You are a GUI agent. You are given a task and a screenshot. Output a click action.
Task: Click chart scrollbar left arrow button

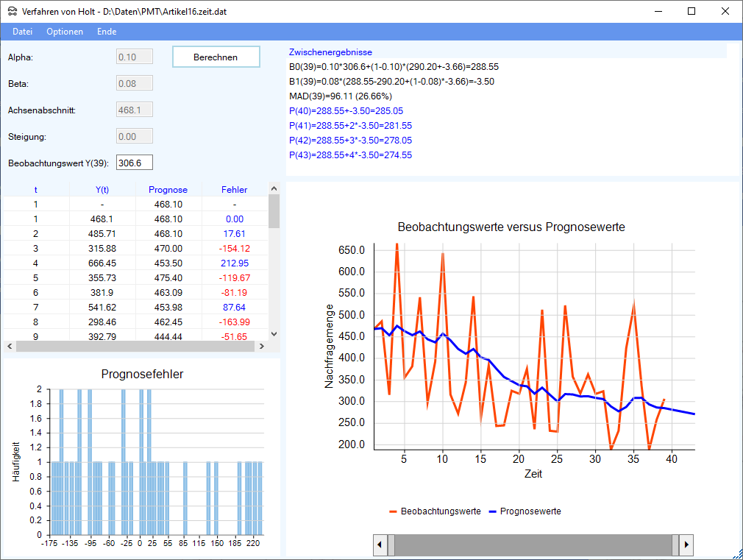pos(381,545)
